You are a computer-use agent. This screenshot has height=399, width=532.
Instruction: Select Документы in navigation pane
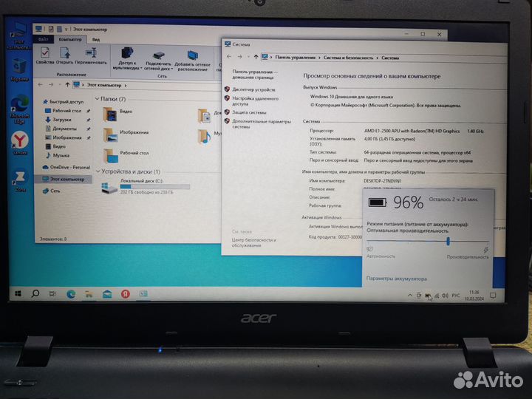click(x=61, y=129)
